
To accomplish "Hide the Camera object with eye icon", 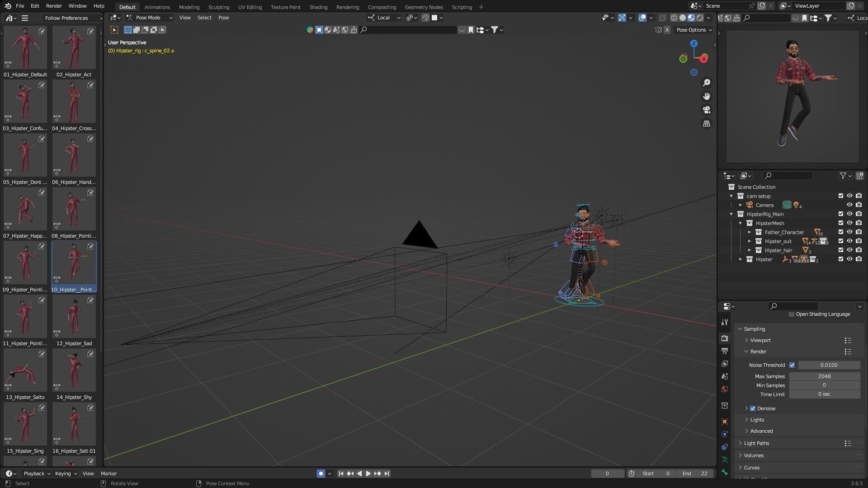I will pos(849,205).
